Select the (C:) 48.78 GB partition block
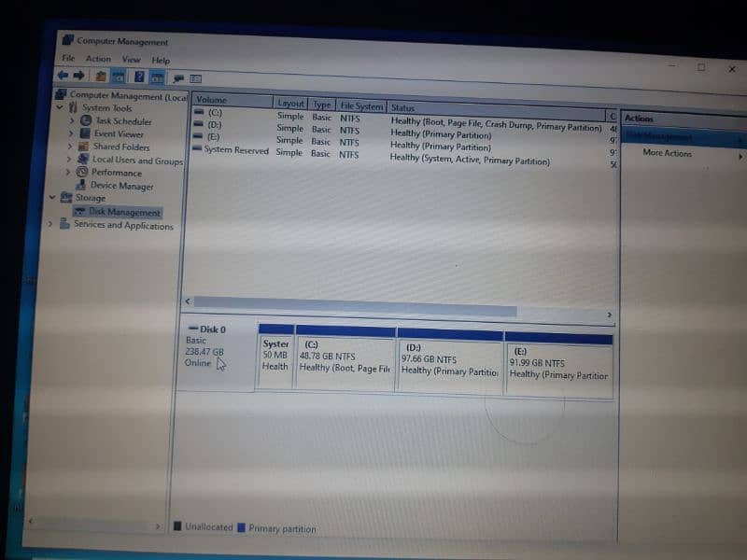747x560 pixels. [345, 362]
